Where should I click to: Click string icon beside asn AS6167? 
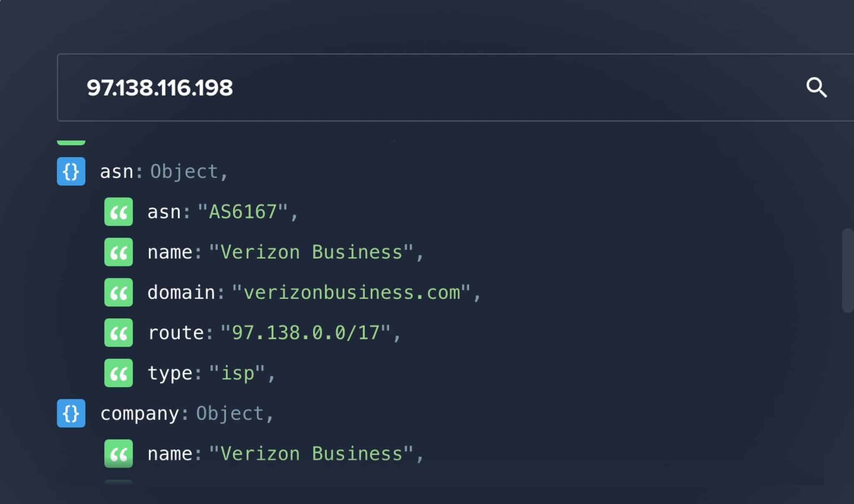(x=118, y=212)
